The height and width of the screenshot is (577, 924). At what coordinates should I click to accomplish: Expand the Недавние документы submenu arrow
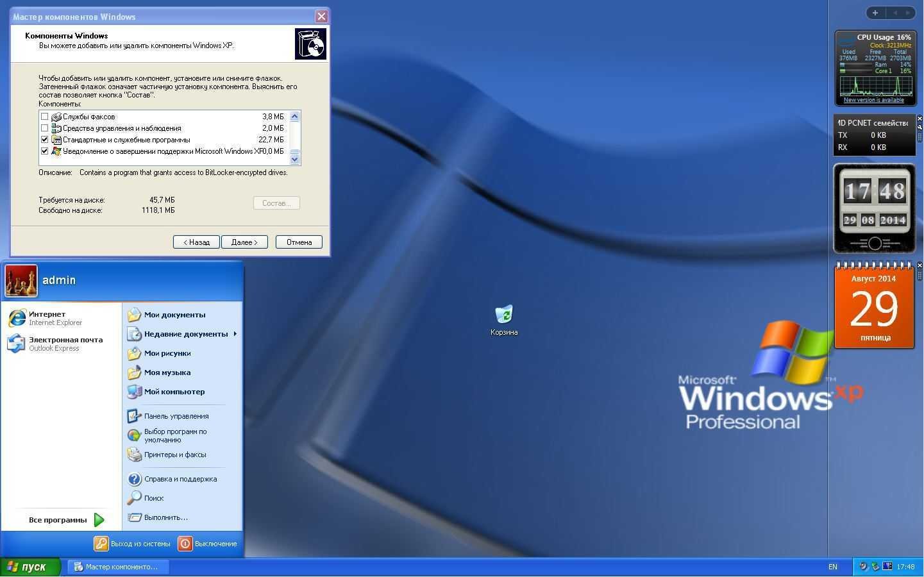pyautogui.click(x=235, y=334)
